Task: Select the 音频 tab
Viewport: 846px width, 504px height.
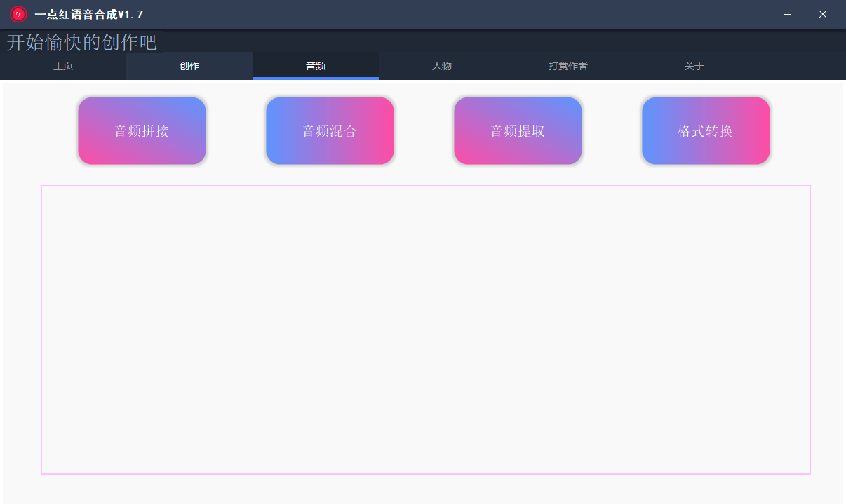Action: pos(316,66)
